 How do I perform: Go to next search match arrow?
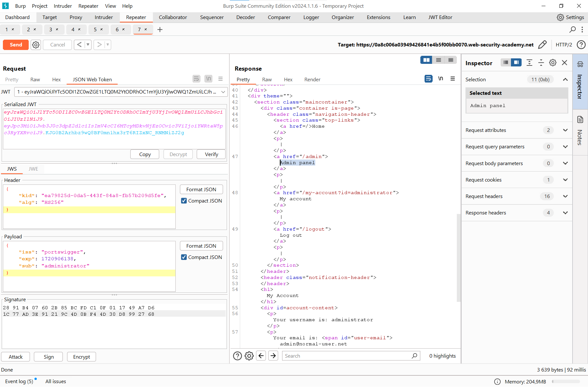273,356
